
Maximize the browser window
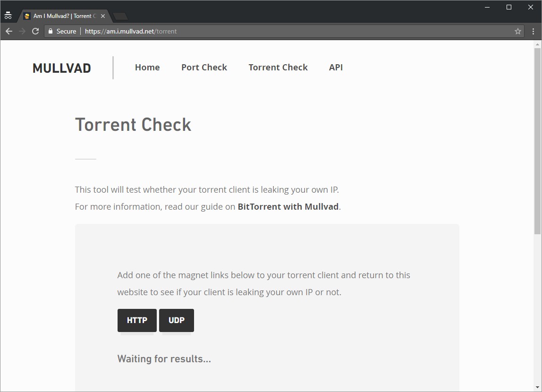509,7
